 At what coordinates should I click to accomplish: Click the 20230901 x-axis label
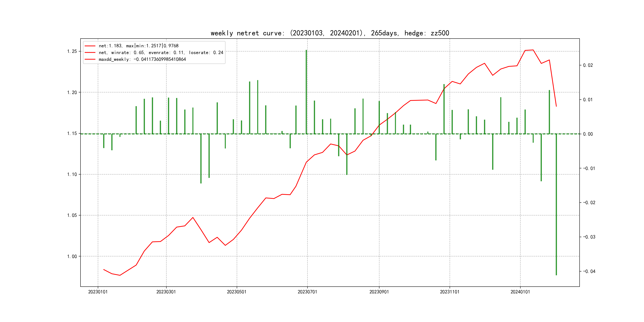(379, 292)
